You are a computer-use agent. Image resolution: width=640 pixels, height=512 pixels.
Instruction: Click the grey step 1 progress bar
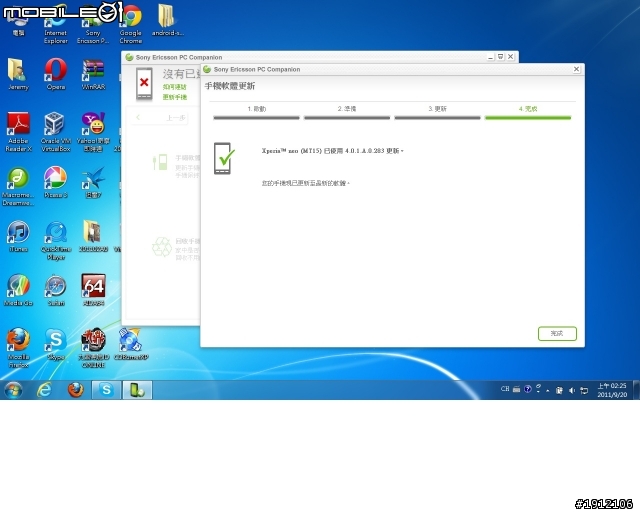(x=256, y=118)
